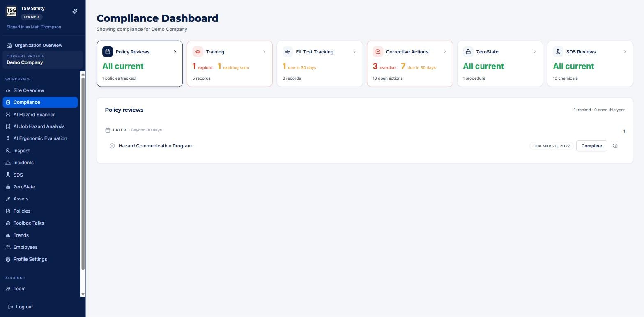Click the "1 expiring soon" training count
Image resolution: width=644 pixels, height=317 pixels.
(x=233, y=67)
